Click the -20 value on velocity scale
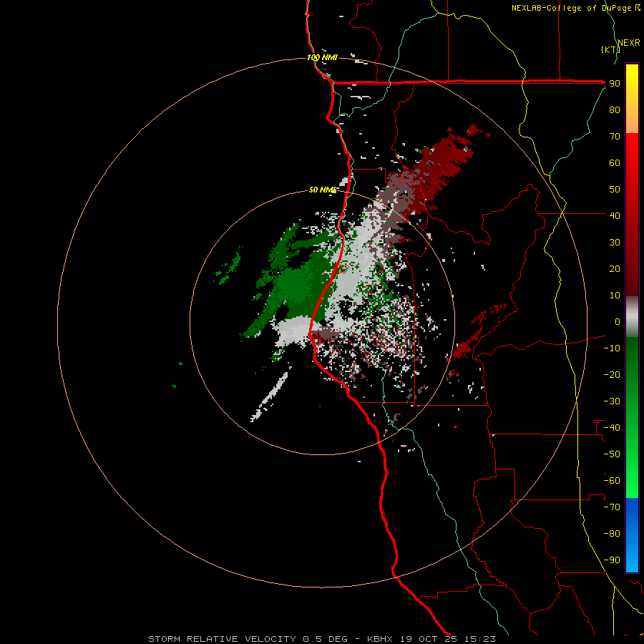Viewport: 644px width, 644px height. coord(612,374)
